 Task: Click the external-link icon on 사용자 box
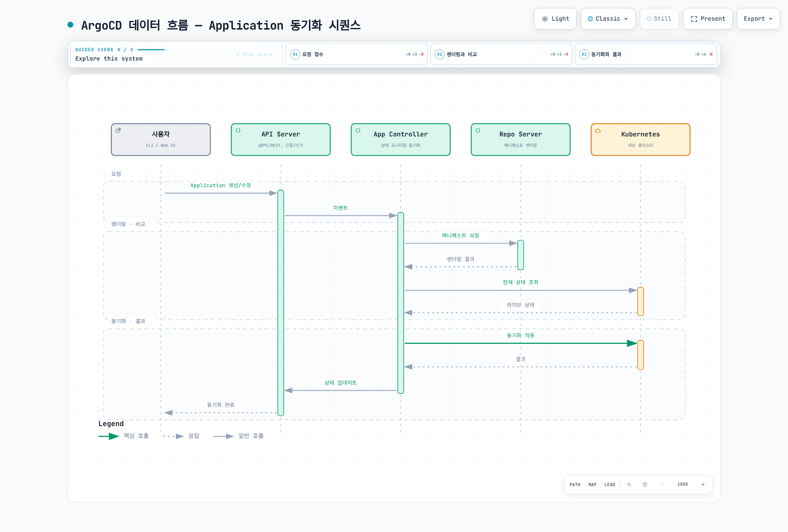click(x=118, y=131)
